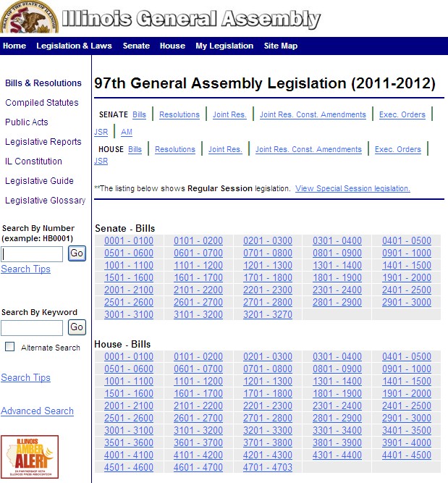Focus the Search By Keyword input field

(32, 328)
